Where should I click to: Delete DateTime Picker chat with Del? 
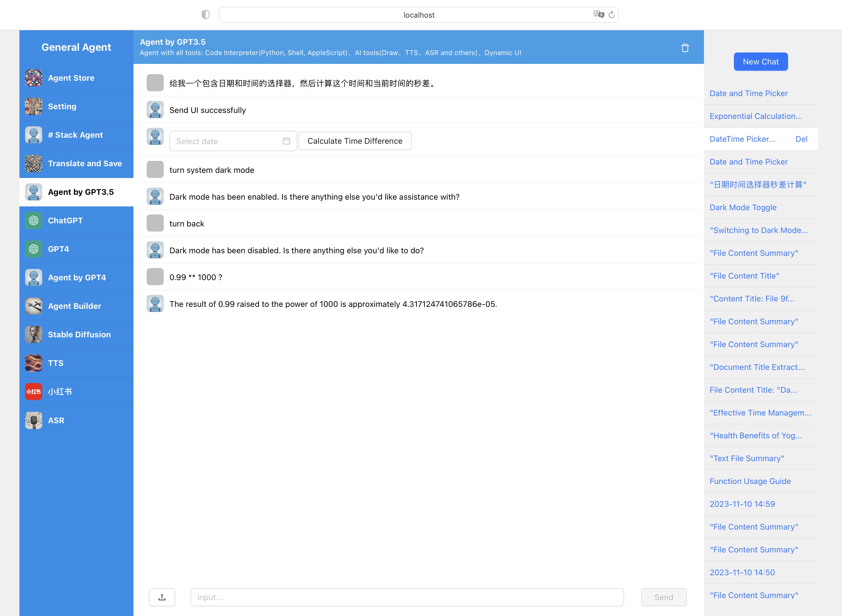tap(801, 139)
